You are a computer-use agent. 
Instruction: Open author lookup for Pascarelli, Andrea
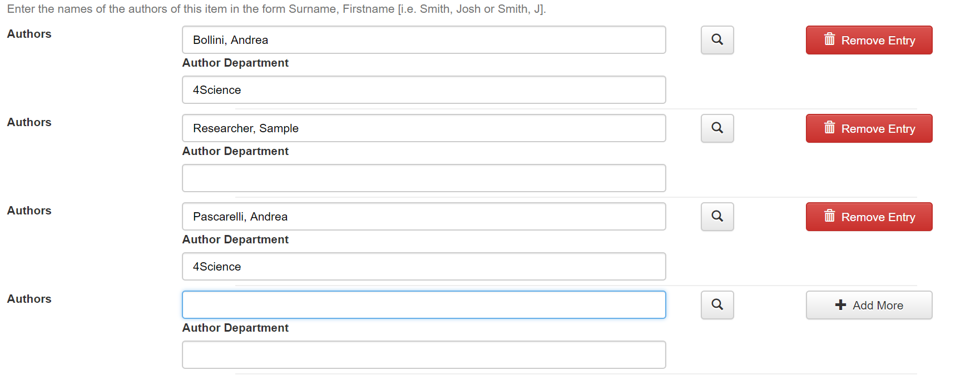coord(717,217)
